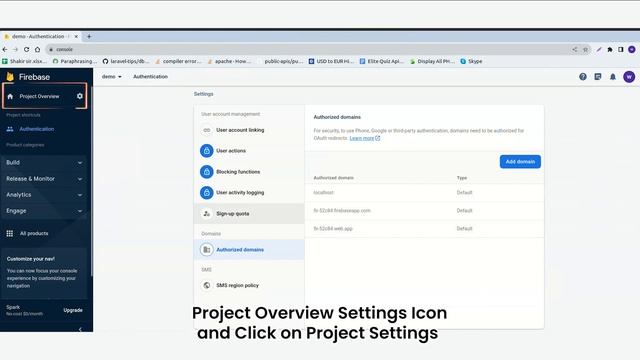The height and width of the screenshot is (360, 640).
Task: Open the Elite Quiz Api bookmark
Action: pos(382,61)
